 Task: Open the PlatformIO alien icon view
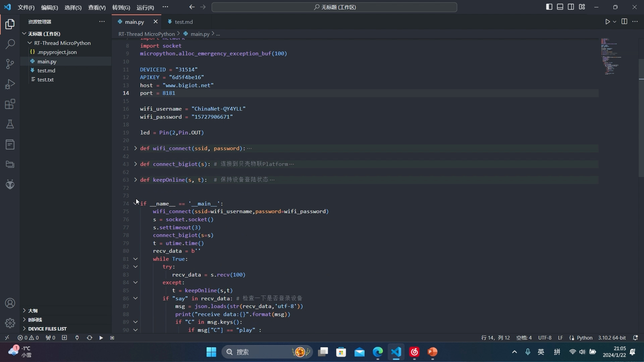pos(10,184)
